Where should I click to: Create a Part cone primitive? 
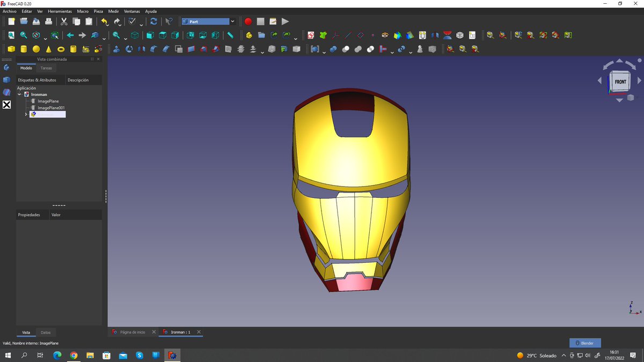pyautogui.click(x=49, y=49)
